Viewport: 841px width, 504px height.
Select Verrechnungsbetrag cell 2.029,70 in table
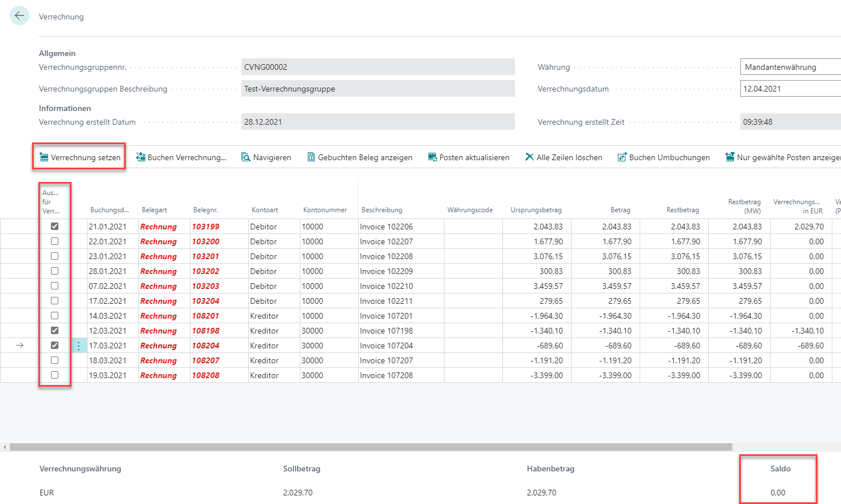pyautogui.click(x=801, y=227)
